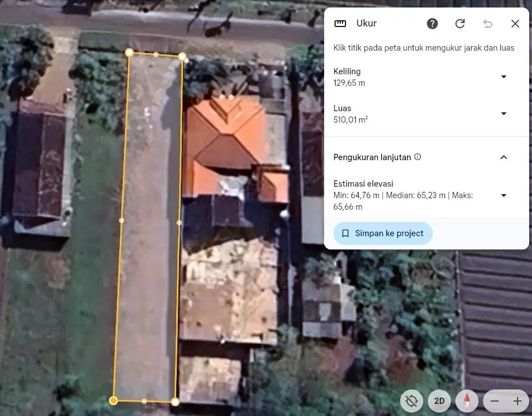Restart the measurement with the reload icon
This screenshot has width=532, height=416.
click(460, 24)
